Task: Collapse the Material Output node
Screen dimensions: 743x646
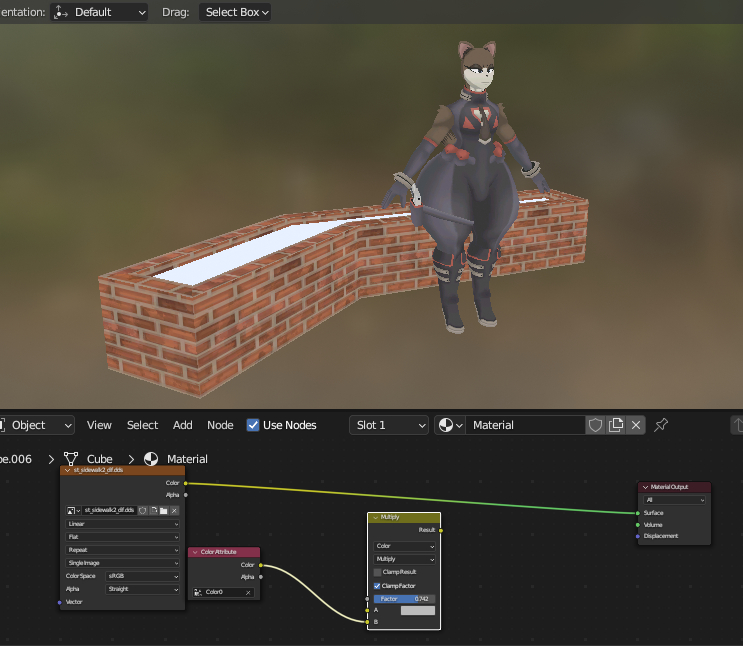Action: coord(646,487)
